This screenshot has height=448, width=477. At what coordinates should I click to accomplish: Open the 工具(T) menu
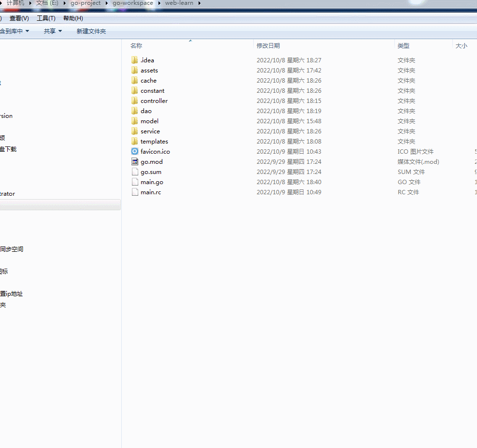pos(46,18)
